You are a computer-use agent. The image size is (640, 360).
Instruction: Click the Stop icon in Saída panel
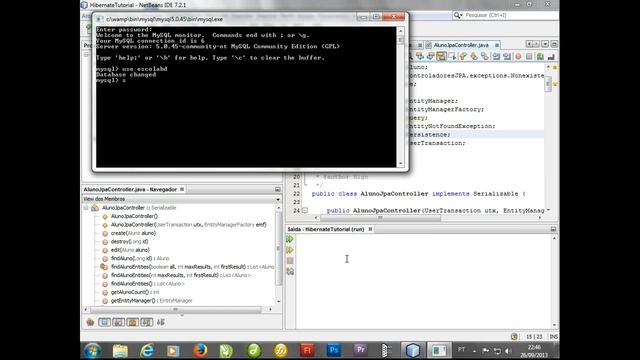290,260
